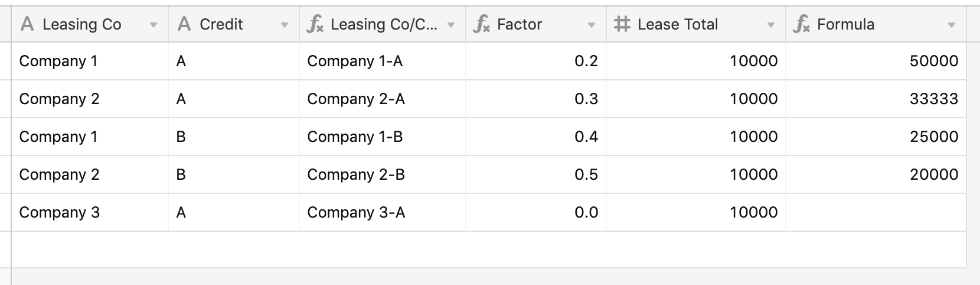Open the Lease Total column dropdown arrow
The height and width of the screenshot is (285, 980).
[x=771, y=25]
